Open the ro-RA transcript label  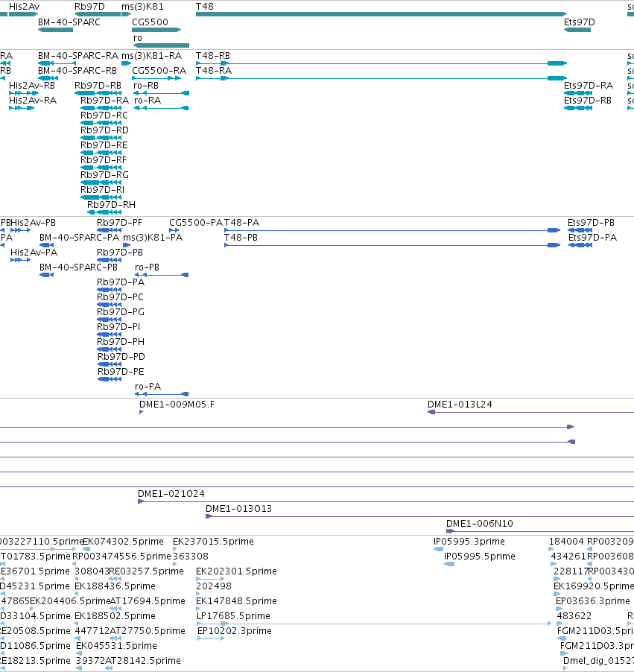click(x=148, y=101)
